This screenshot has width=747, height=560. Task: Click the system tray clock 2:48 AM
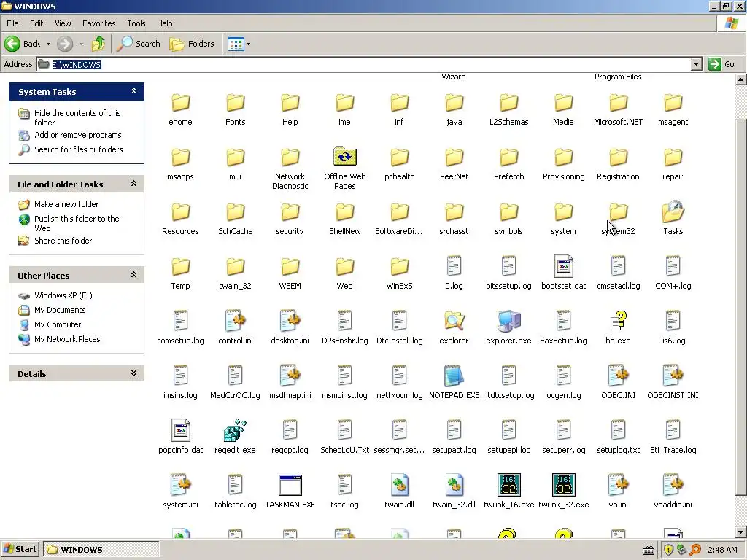click(x=722, y=550)
